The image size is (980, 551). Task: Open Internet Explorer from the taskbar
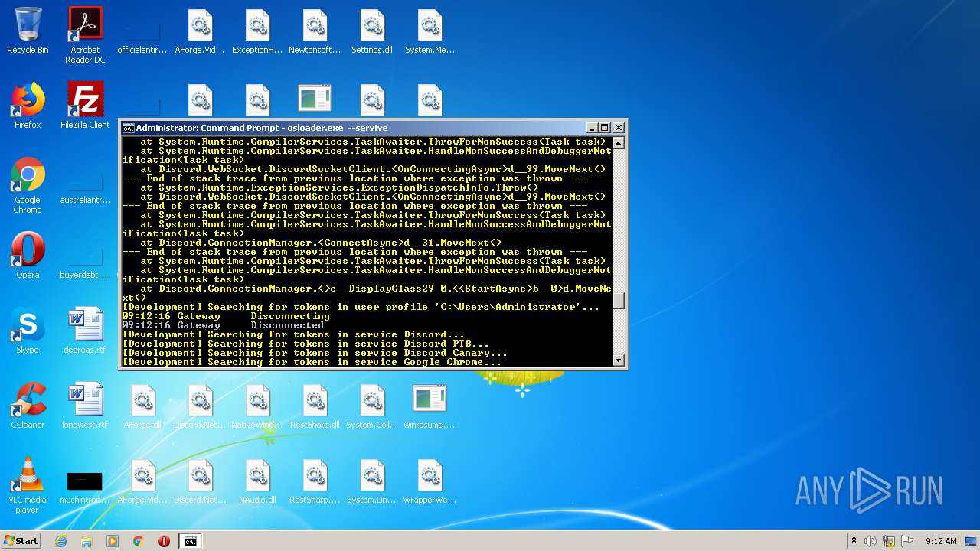[x=60, y=541]
